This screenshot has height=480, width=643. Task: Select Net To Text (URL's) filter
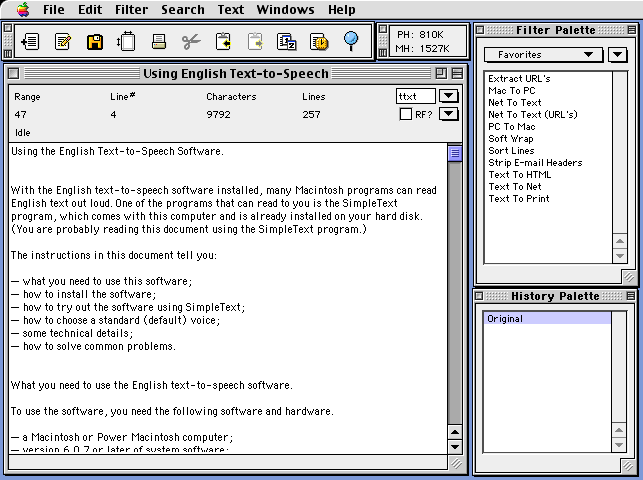pos(548,114)
